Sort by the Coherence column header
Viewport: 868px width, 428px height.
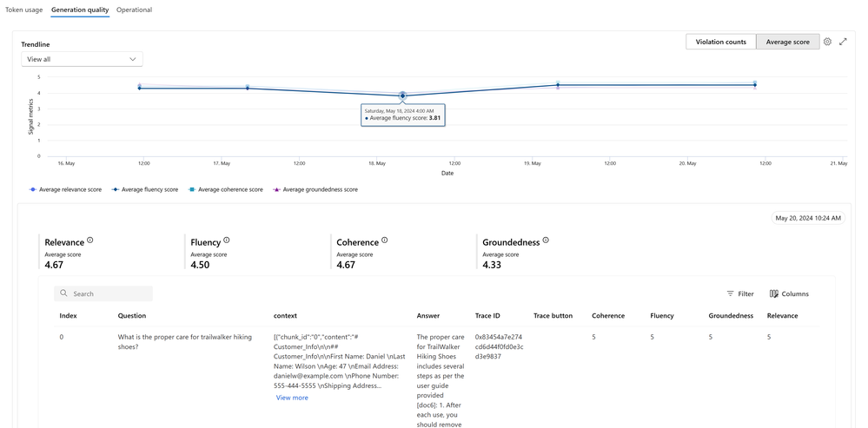click(x=608, y=316)
